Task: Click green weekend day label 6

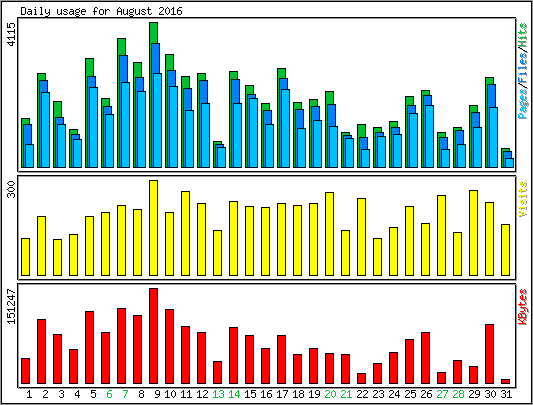Action: point(109,394)
